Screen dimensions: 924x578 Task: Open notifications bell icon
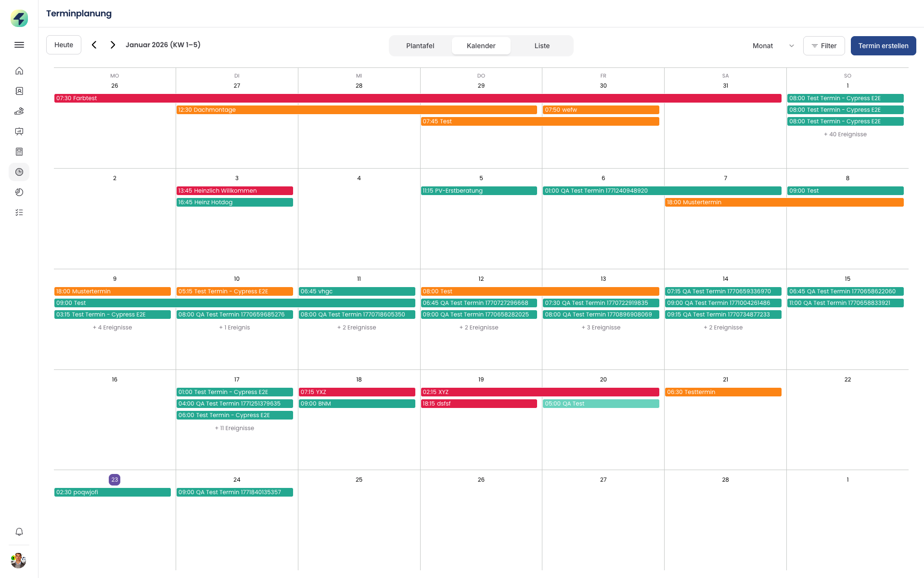(19, 532)
